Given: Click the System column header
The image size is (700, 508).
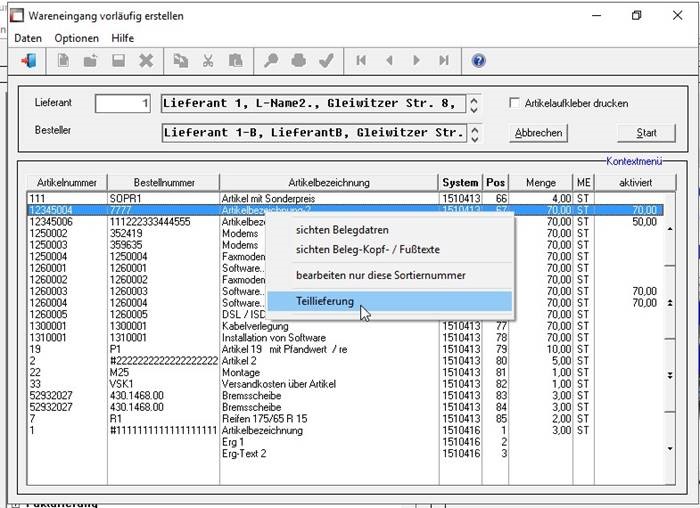Looking at the screenshot, I should (460, 183).
